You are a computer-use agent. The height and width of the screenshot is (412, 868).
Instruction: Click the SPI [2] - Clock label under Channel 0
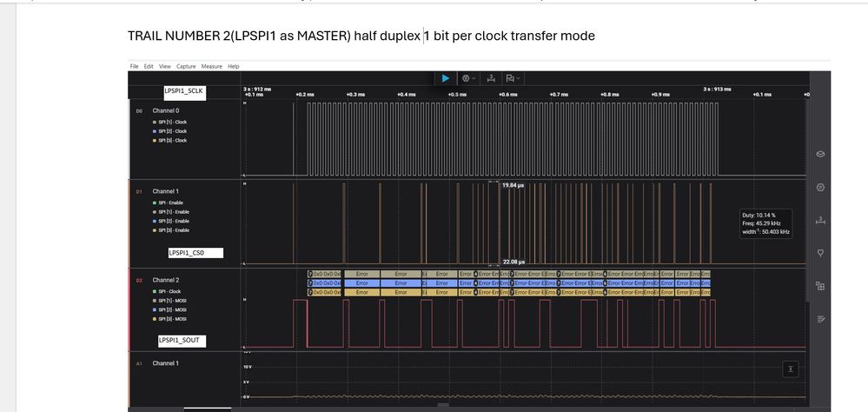point(172,131)
